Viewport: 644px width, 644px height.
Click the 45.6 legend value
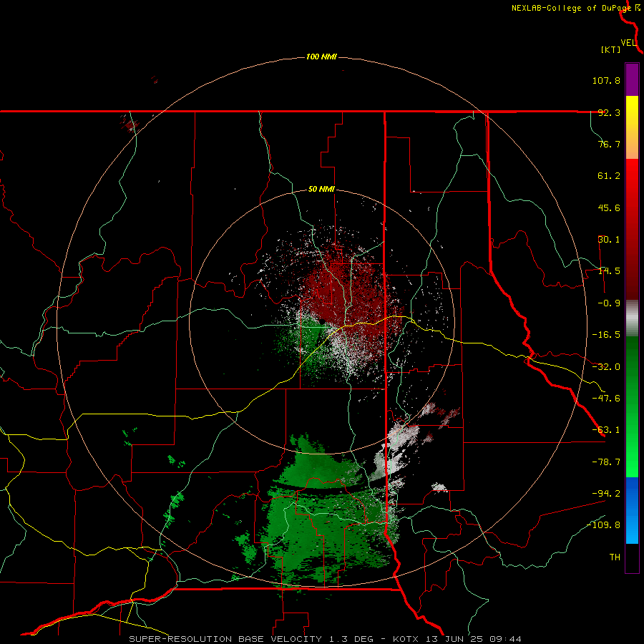pos(609,208)
